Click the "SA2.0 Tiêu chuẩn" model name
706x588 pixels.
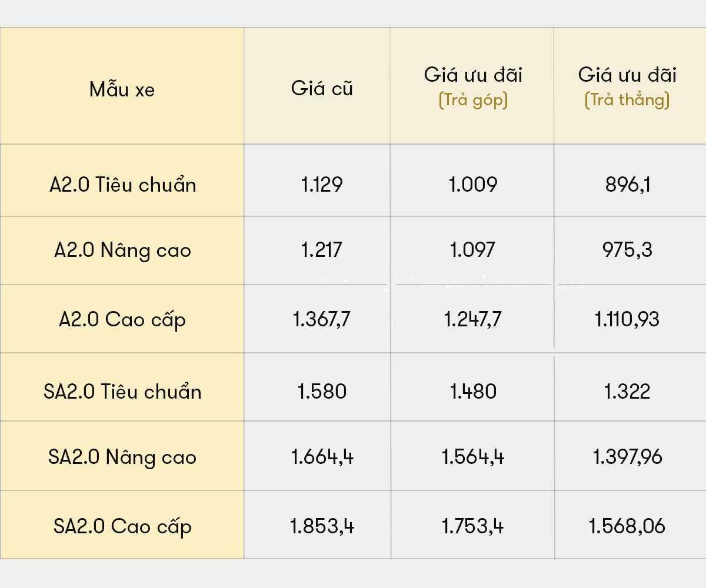click(x=122, y=392)
